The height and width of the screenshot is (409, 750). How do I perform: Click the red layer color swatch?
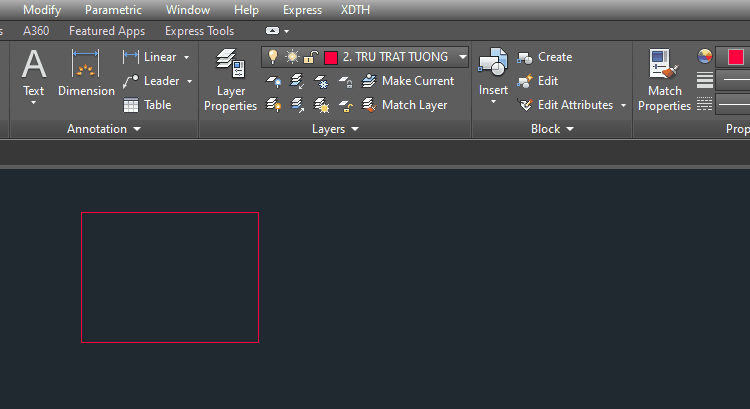click(x=331, y=58)
